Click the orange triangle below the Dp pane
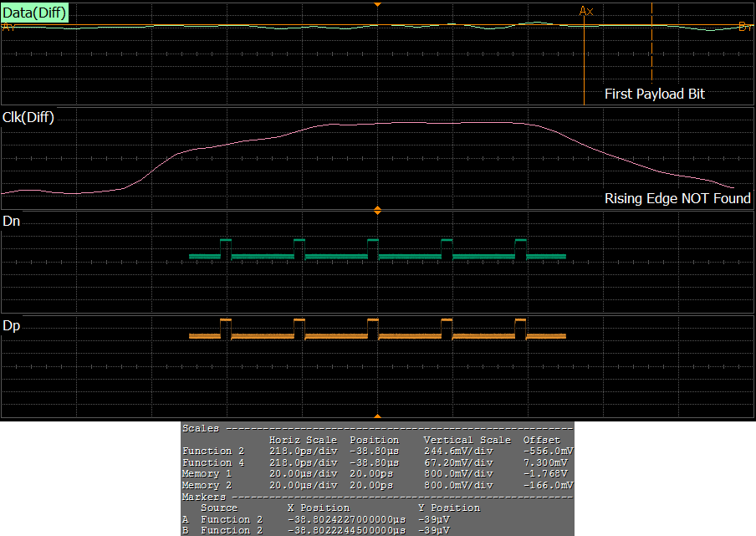 (x=378, y=416)
